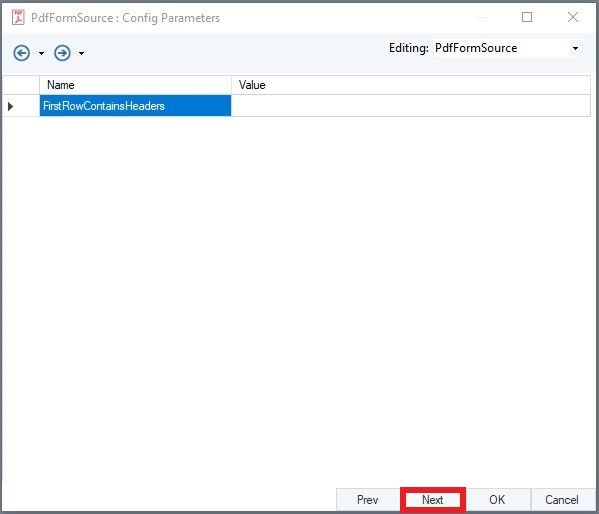
Task: Open the back arrow history dropdown
Action: (41, 53)
